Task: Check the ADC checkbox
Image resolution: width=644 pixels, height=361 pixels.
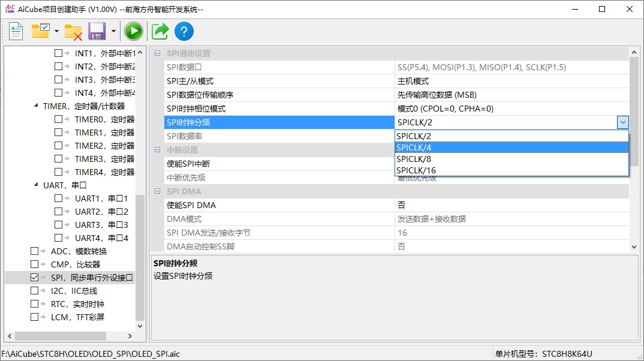Action: click(35, 251)
